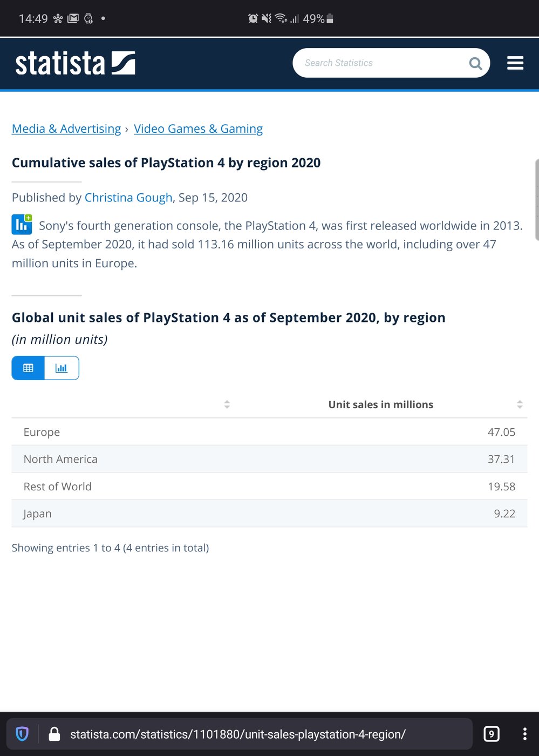Tap the 14:49 clock
Image resolution: width=539 pixels, height=756 pixels.
(x=33, y=18)
